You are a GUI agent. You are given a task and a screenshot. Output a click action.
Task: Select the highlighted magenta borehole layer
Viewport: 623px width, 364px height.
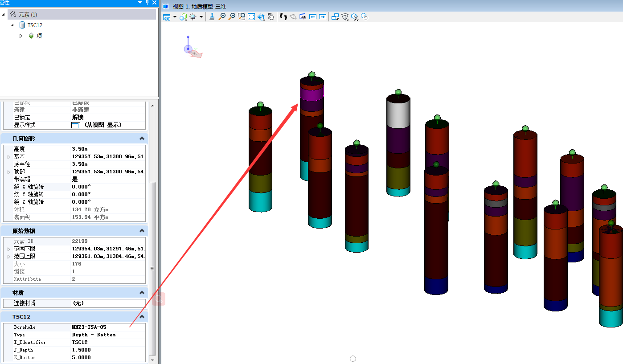pyautogui.click(x=311, y=94)
